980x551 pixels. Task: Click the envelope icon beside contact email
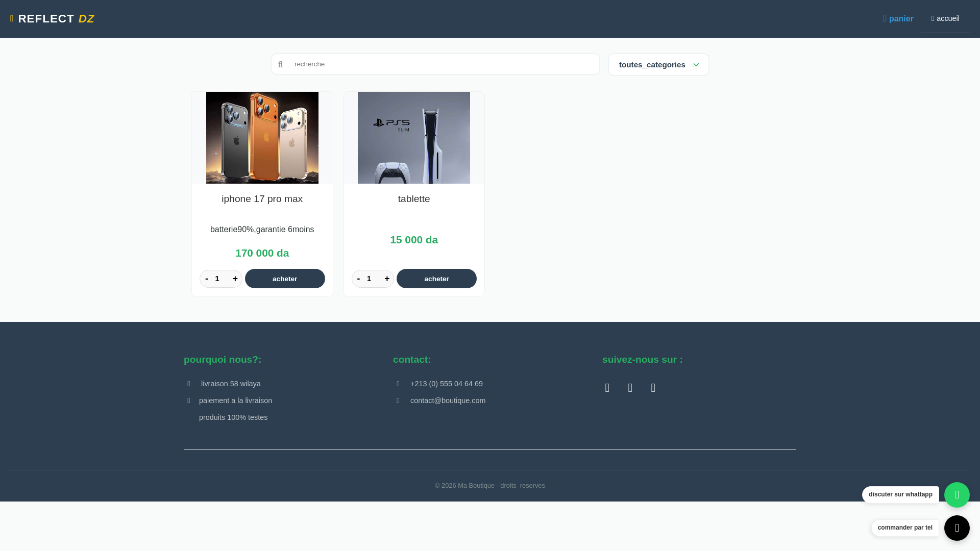(398, 400)
